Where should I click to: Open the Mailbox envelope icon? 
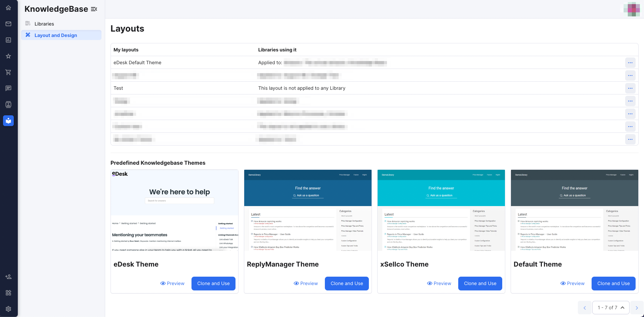pos(8,24)
